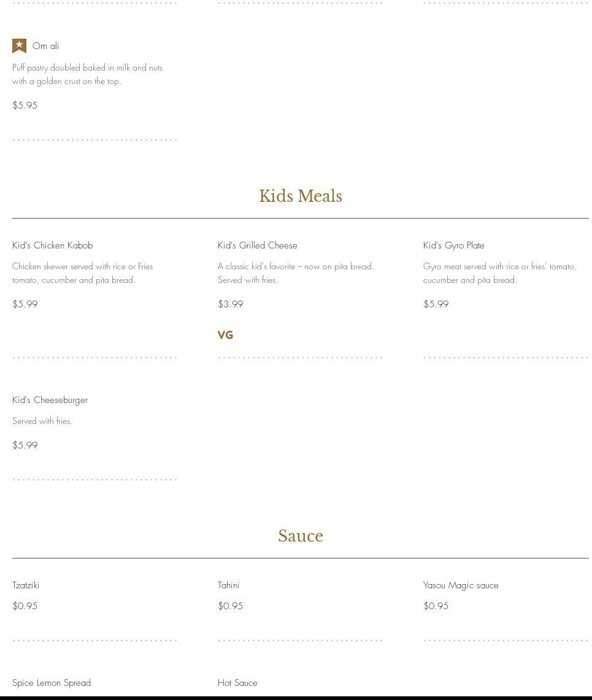This screenshot has height=700, width=592.
Task: Click Kid's Gyro Plate description text
Action: point(499,273)
